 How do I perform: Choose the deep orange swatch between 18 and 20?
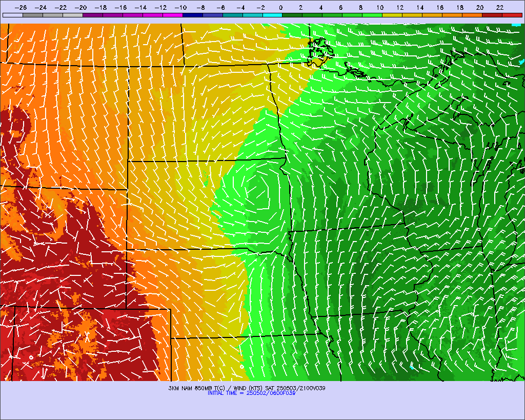coord(472,15)
